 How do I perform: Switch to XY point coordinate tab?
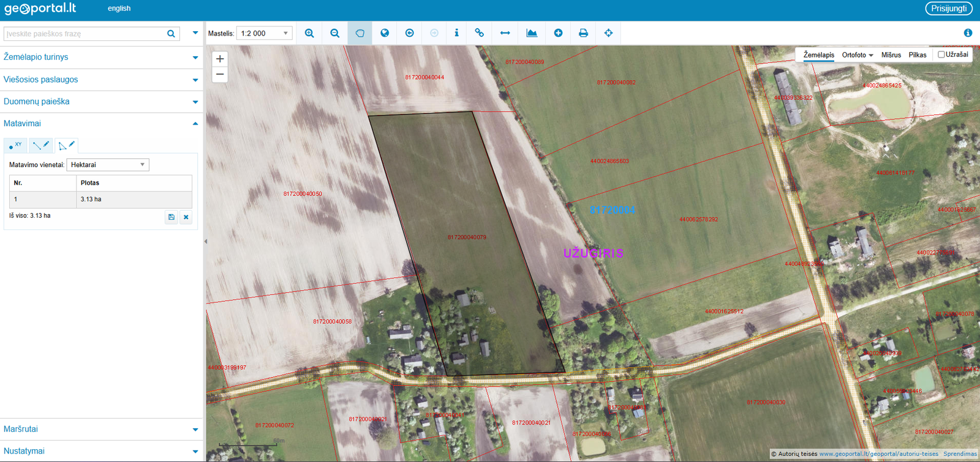coord(15,146)
